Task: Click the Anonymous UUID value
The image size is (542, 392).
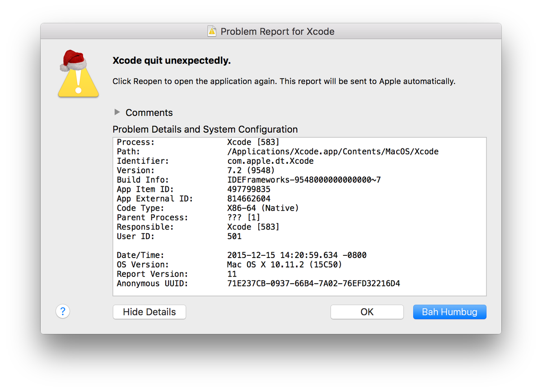Action: [x=313, y=284]
